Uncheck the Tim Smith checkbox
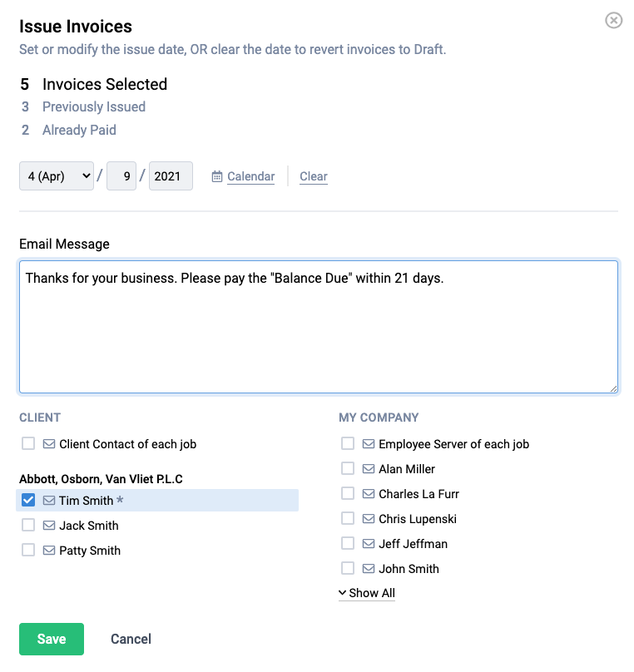The width and height of the screenshot is (634, 672). [27, 500]
